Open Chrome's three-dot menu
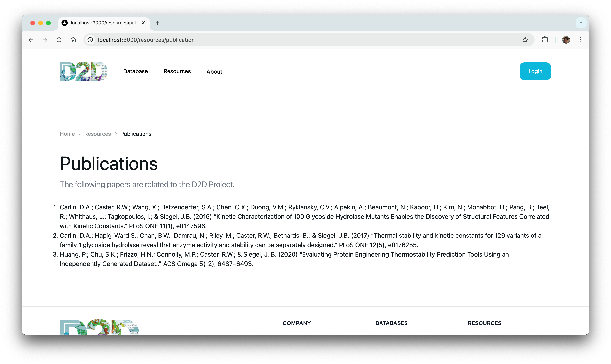Screen dimensions: 611x364 [580, 40]
